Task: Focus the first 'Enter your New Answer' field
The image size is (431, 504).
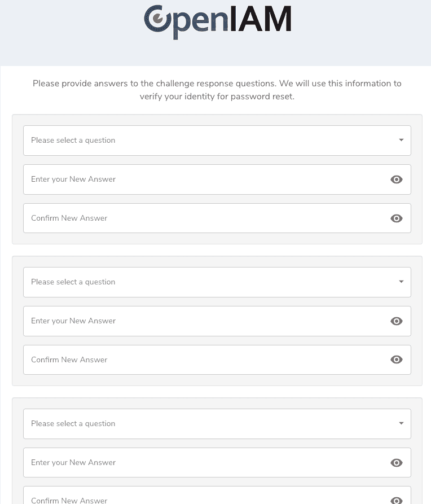Action: coord(203,179)
